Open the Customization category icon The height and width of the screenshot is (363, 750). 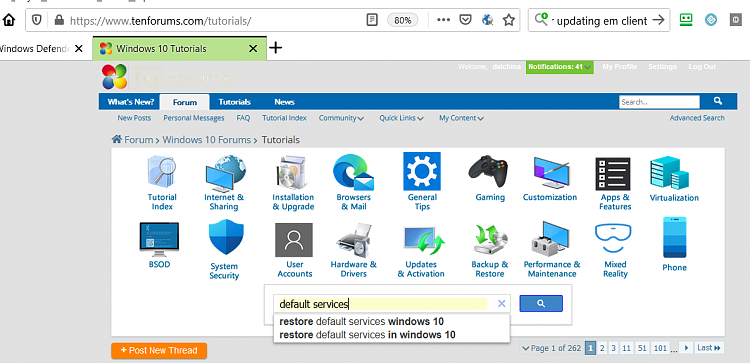551,172
